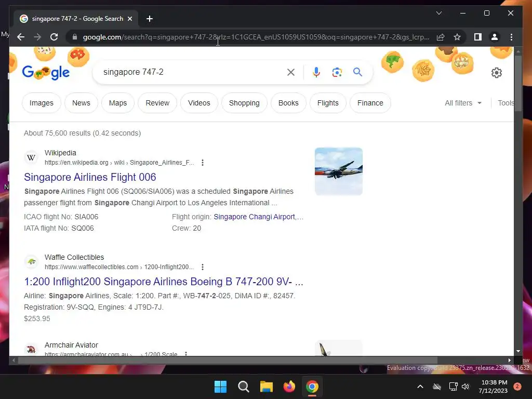Switch to Maps results
Image resolution: width=532 pixels, height=399 pixels.
click(118, 103)
